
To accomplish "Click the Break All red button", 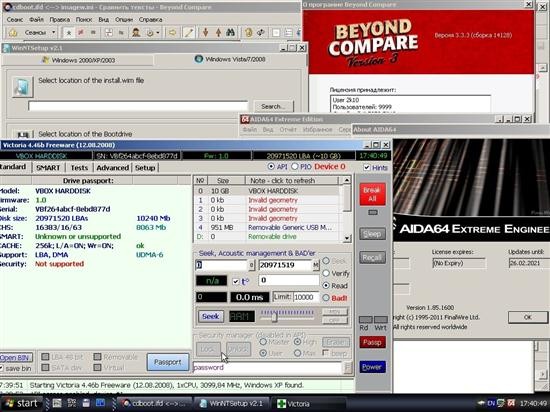I will point(372,195).
